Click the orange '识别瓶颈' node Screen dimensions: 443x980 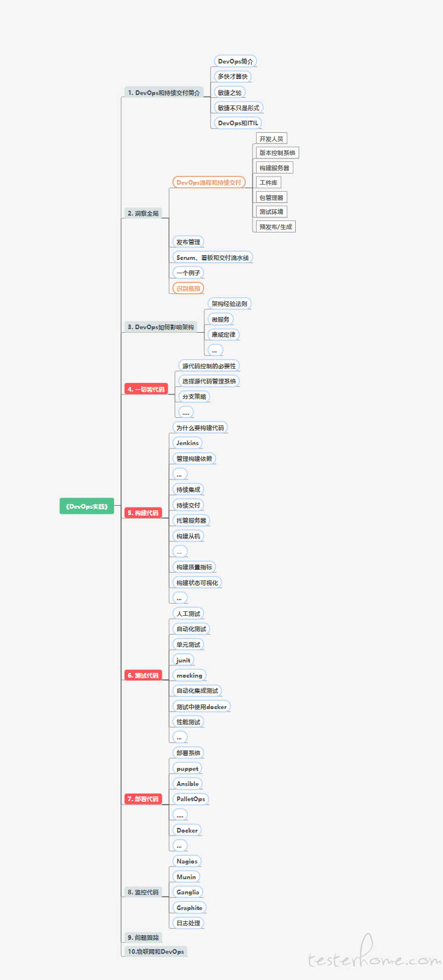(188, 288)
